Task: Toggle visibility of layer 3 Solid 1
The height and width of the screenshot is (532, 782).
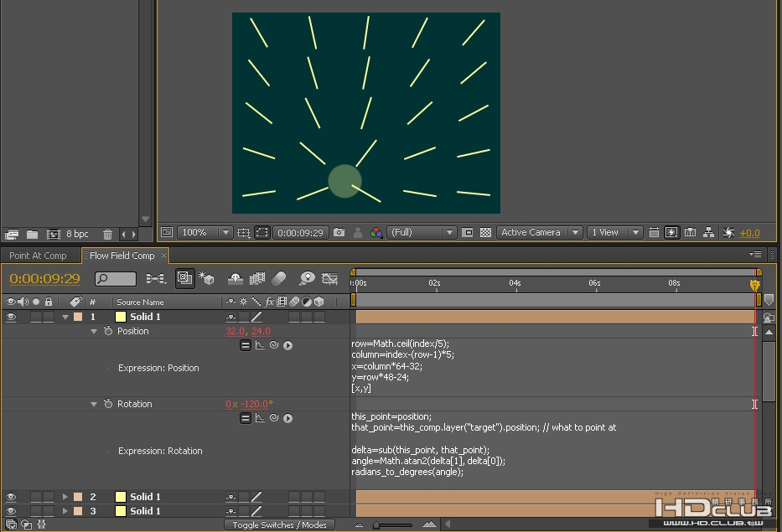Action: click(10, 511)
